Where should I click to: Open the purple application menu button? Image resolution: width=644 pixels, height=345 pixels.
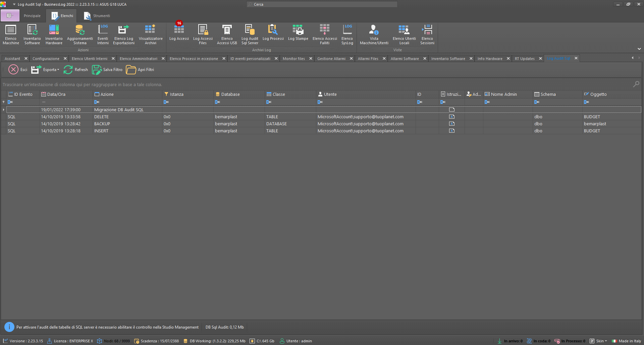click(10, 15)
